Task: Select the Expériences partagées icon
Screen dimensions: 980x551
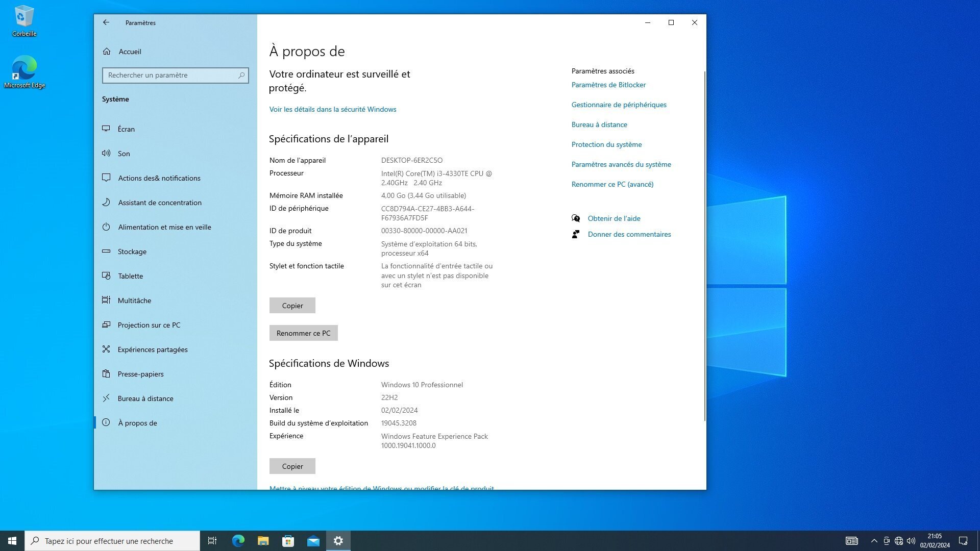Action: click(x=106, y=349)
